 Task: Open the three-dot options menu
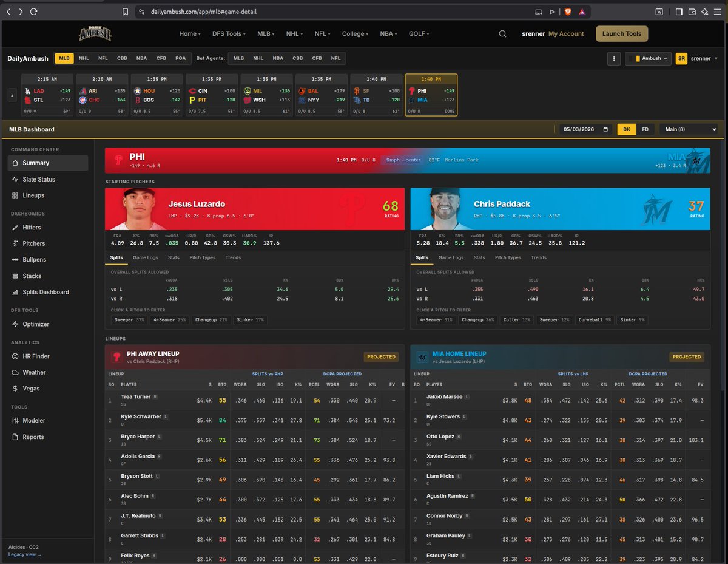coord(614,59)
